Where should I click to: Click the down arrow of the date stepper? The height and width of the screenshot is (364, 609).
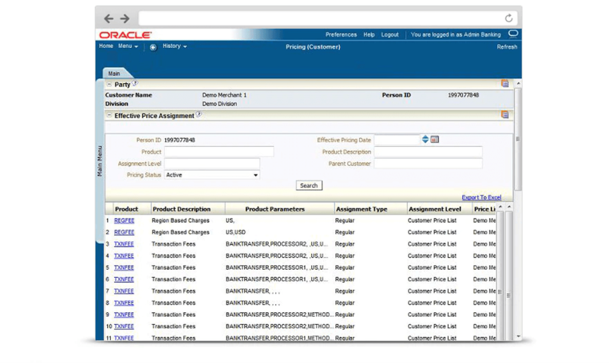(x=425, y=141)
